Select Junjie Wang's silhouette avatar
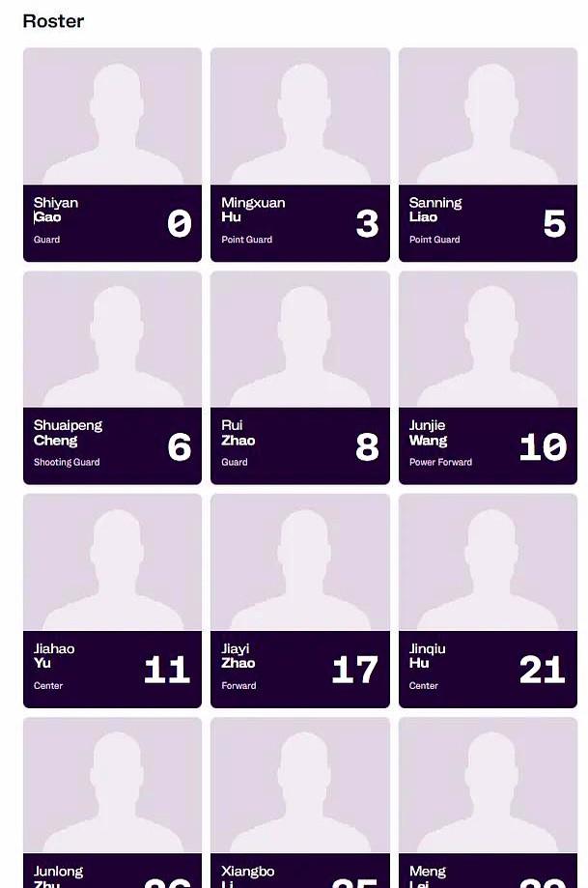The width and height of the screenshot is (588, 888). click(488, 339)
